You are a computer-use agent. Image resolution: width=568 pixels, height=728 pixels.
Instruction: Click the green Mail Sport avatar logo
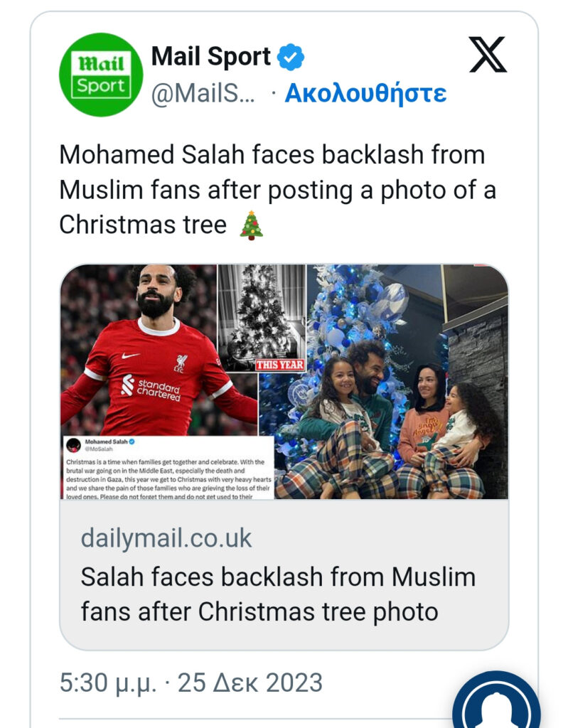pos(101,74)
